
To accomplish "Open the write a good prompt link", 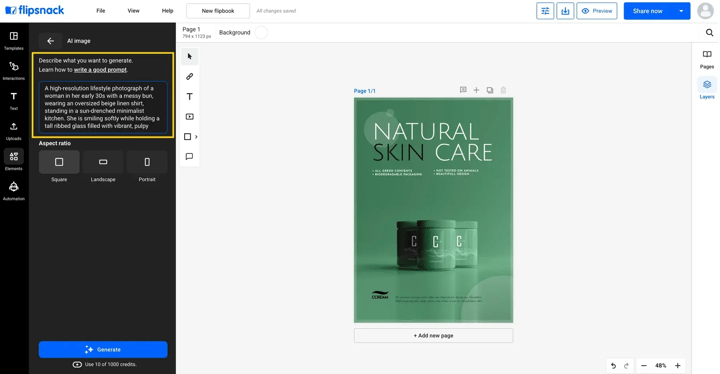I will click(x=100, y=70).
